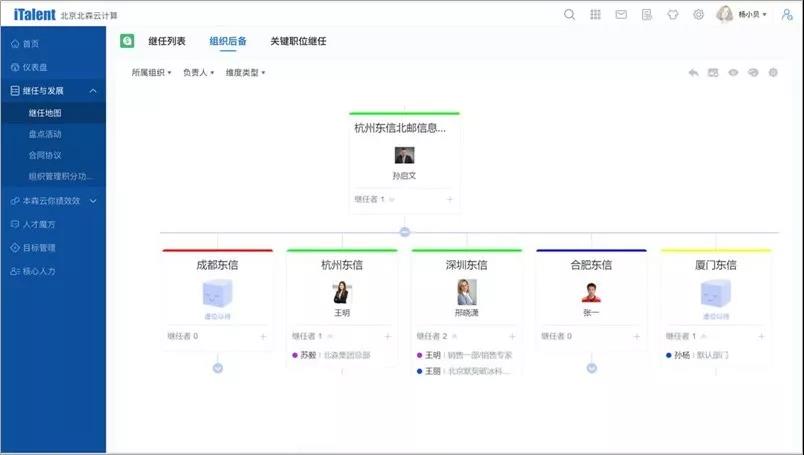Click virtual cube avatar in 成都东信 card
Screen dimensions: 804x455
[x=217, y=293]
